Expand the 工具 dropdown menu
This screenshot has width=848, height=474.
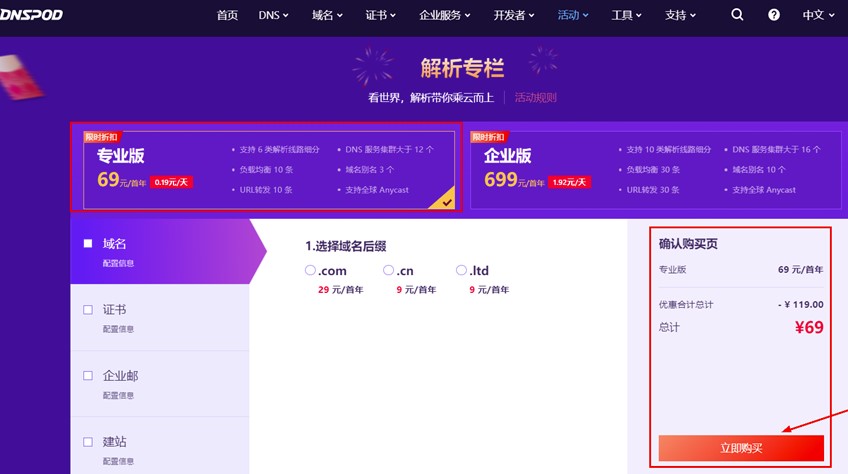pyautogui.click(x=626, y=15)
